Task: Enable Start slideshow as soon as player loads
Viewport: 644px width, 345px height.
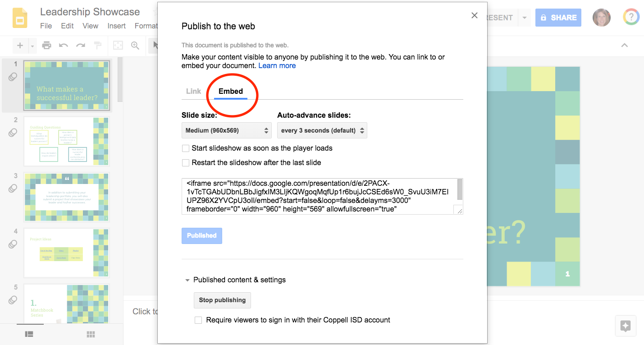Action: (185, 148)
